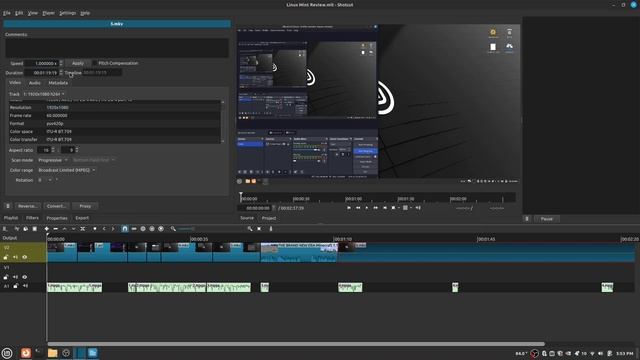
Task: Open the File menu
Action: tap(7, 13)
